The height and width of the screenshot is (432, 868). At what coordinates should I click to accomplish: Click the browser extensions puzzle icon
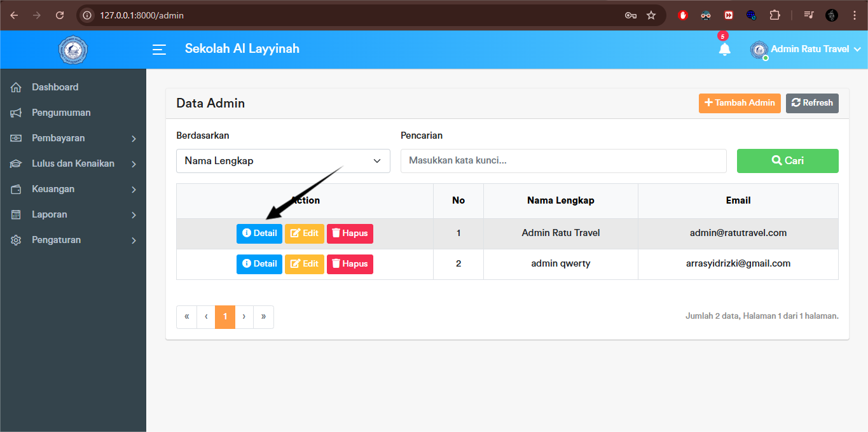[775, 15]
